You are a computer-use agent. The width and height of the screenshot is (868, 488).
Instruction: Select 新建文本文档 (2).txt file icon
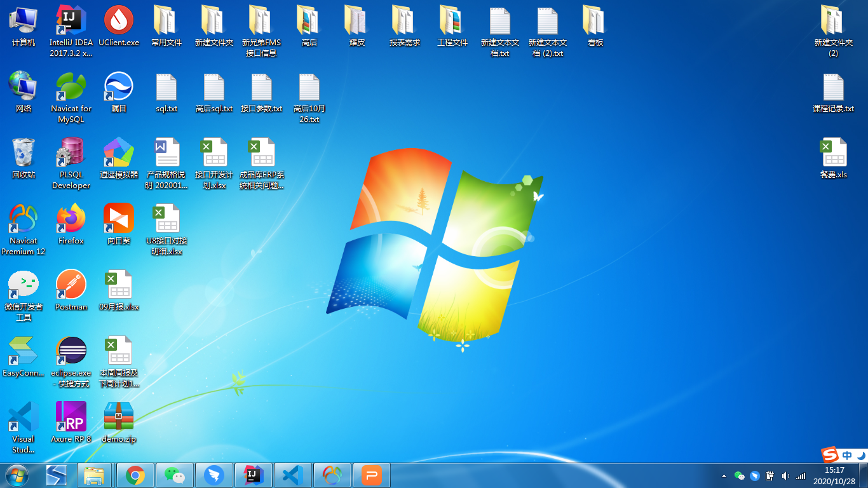coord(548,30)
